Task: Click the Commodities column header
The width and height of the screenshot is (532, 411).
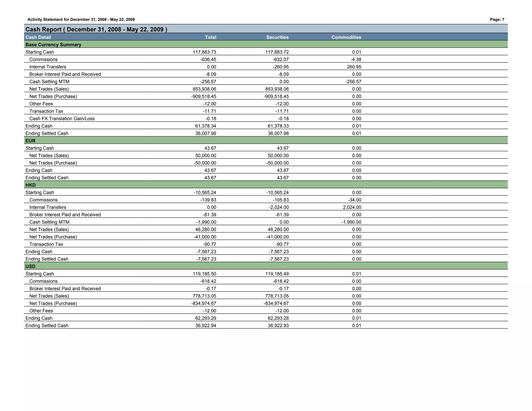Action: [346, 37]
